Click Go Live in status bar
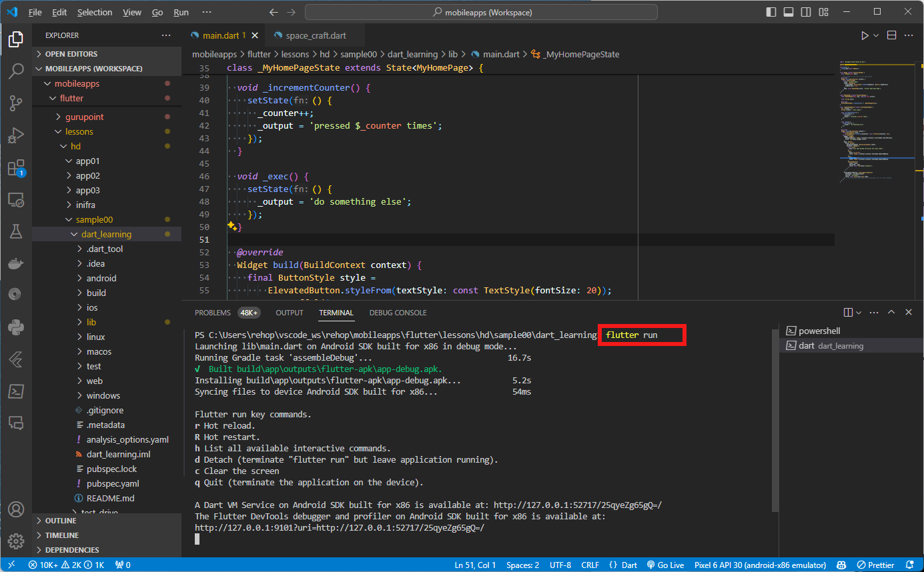This screenshot has height=572, width=924. (x=665, y=565)
